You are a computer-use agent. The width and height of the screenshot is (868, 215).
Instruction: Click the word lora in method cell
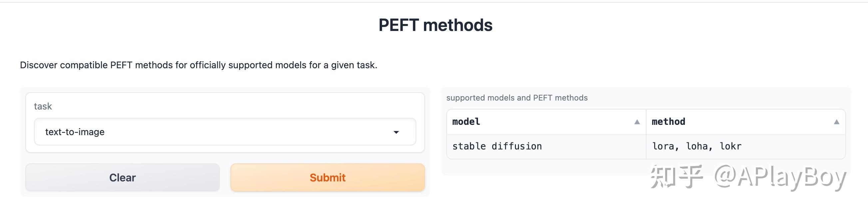tap(663, 146)
